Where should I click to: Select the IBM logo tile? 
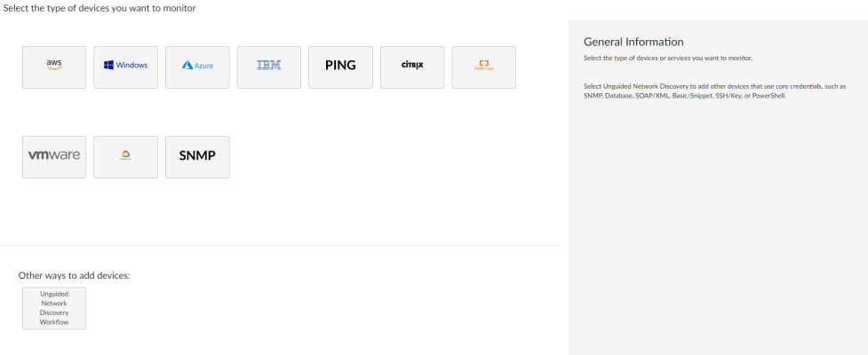point(269,67)
